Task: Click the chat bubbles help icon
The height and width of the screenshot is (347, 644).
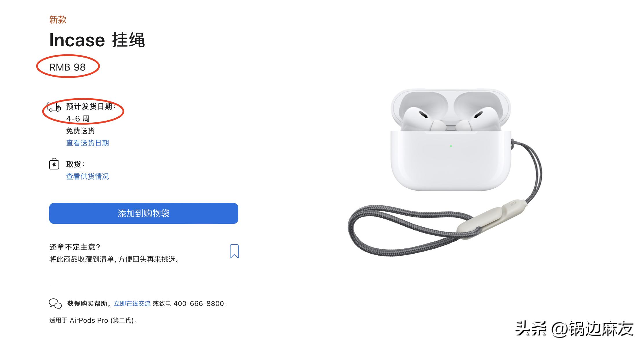Action: click(x=55, y=304)
